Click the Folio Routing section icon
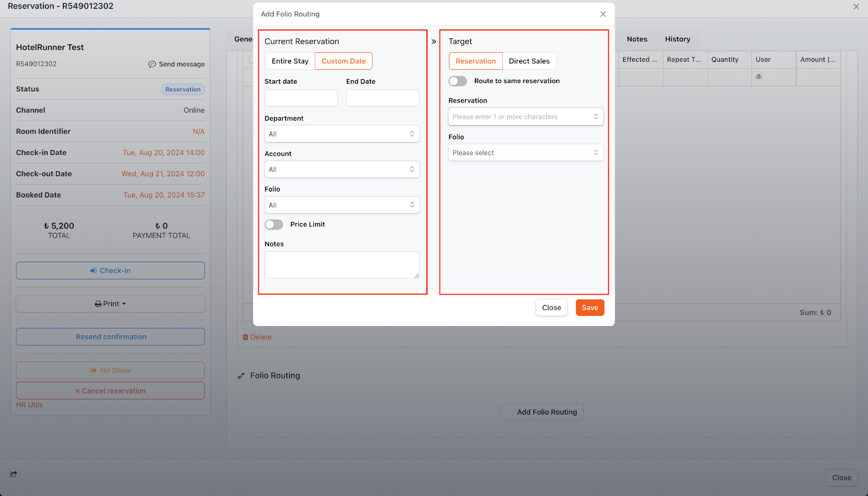 click(241, 376)
